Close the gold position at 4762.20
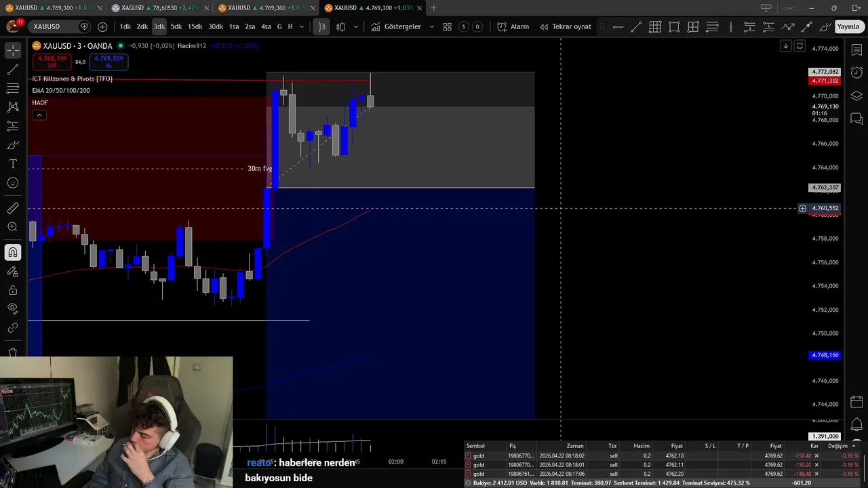The height and width of the screenshot is (488, 868). 816,474
